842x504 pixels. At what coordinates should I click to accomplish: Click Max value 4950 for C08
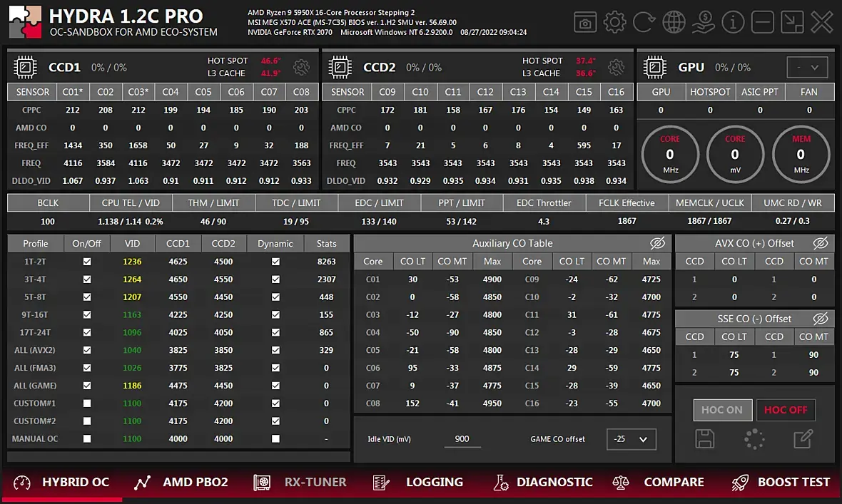pyautogui.click(x=492, y=403)
